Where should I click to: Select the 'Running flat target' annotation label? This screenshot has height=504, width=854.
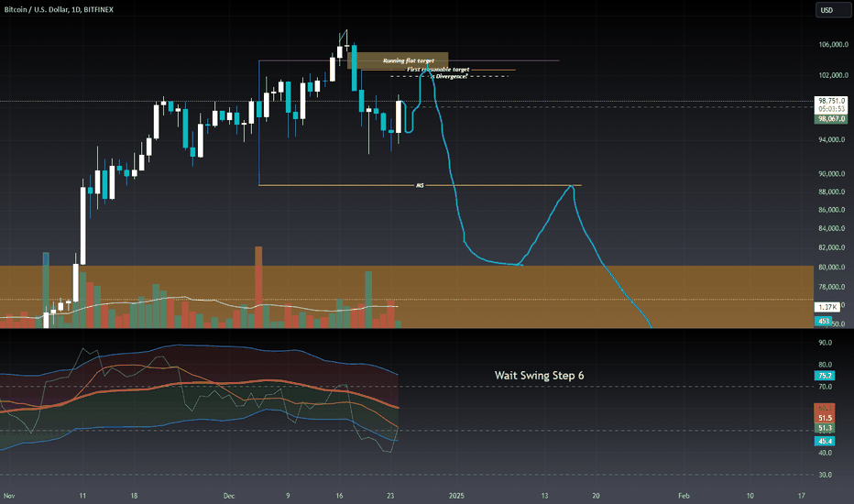(409, 61)
